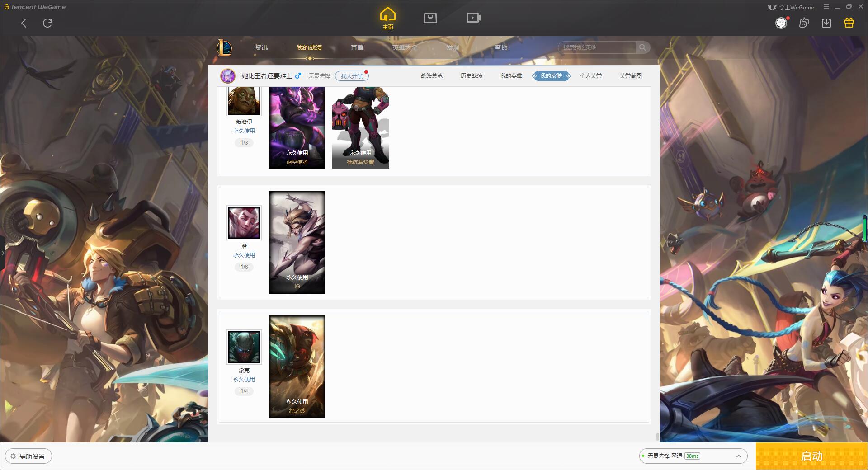Switch to 历史战绩 sub-tab
The image size is (868, 470).
[472, 76]
